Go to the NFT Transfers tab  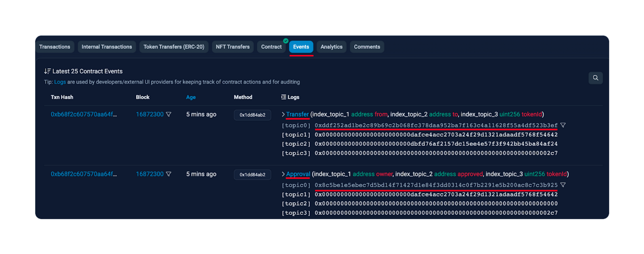(232, 47)
